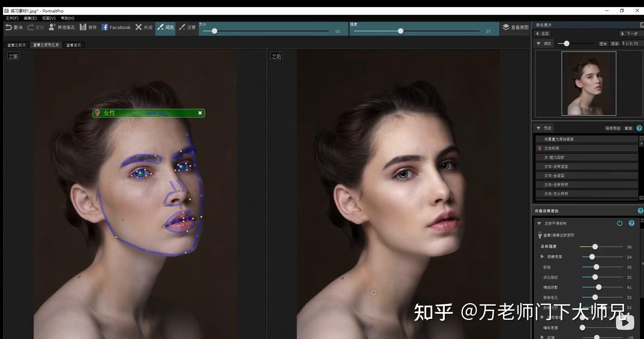Click the 查看原图 view-original icon
The width and height of the screenshot is (644, 339).
pyautogui.click(x=505, y=27)
